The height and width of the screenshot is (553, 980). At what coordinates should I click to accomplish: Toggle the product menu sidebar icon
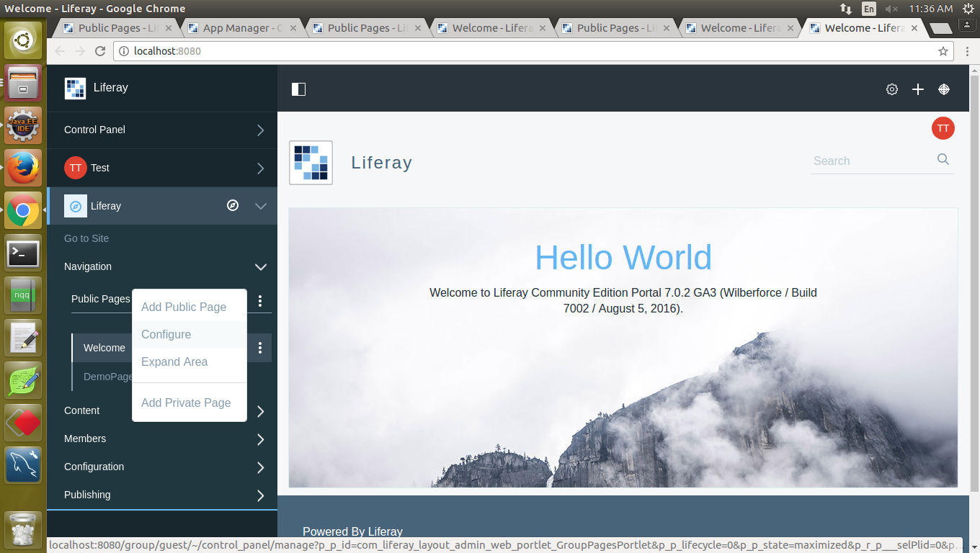[298, 89]
